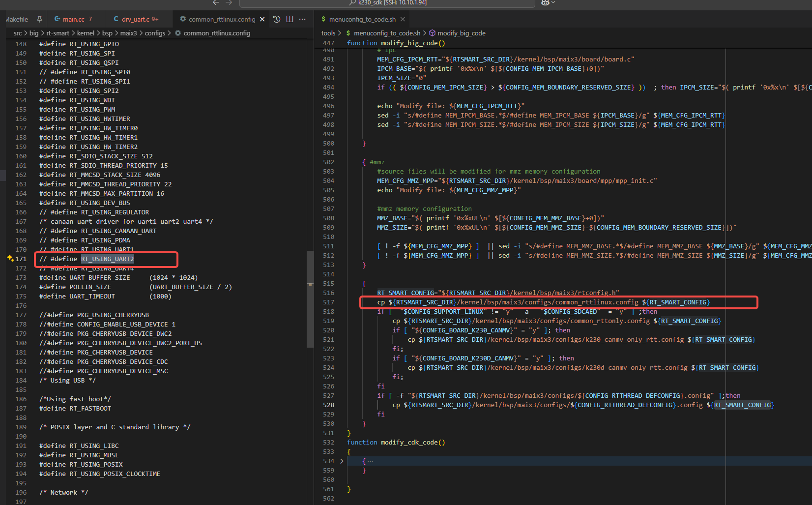Select the menuconfig_to_code.sh tab
Screen dimensions: 812x505
point(362,19)
